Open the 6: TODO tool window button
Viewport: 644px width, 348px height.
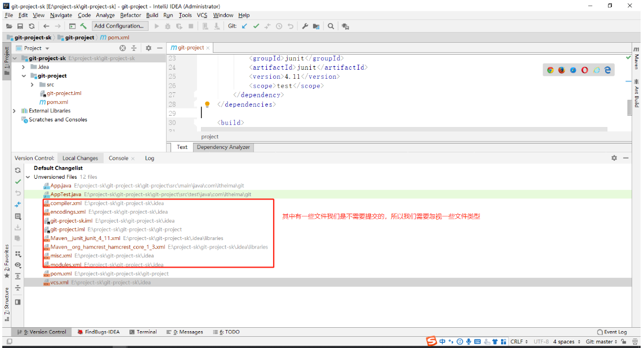coord(226,332)
